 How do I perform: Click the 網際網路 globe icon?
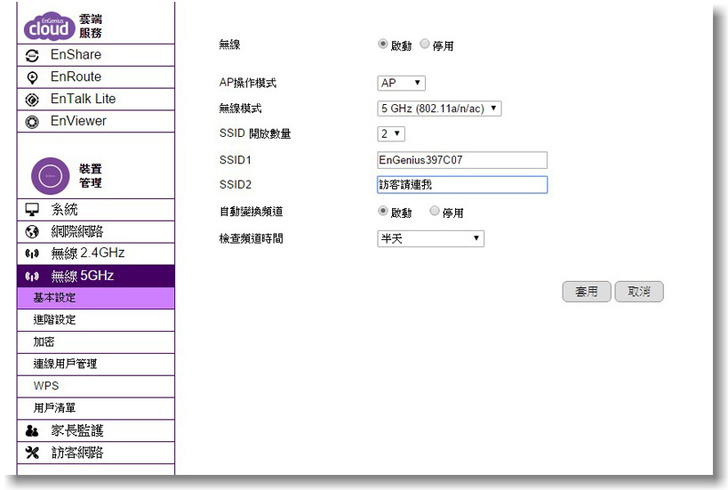point(32,231)
